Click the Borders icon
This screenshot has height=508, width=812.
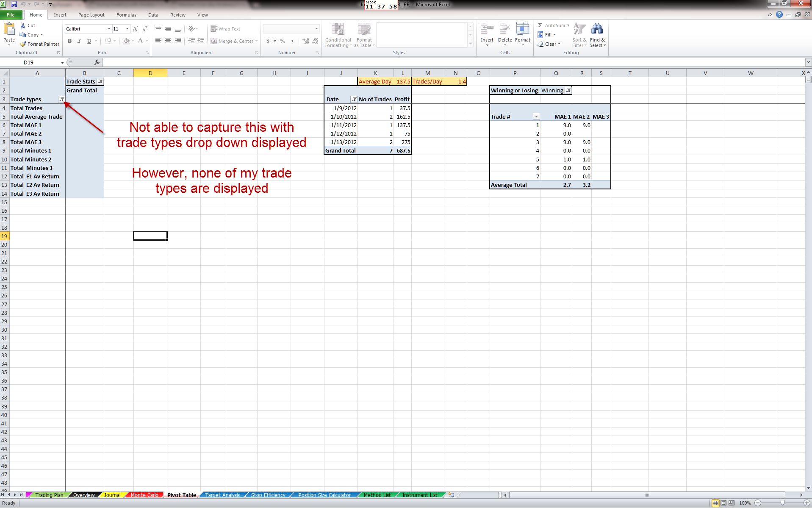(108, 41)
